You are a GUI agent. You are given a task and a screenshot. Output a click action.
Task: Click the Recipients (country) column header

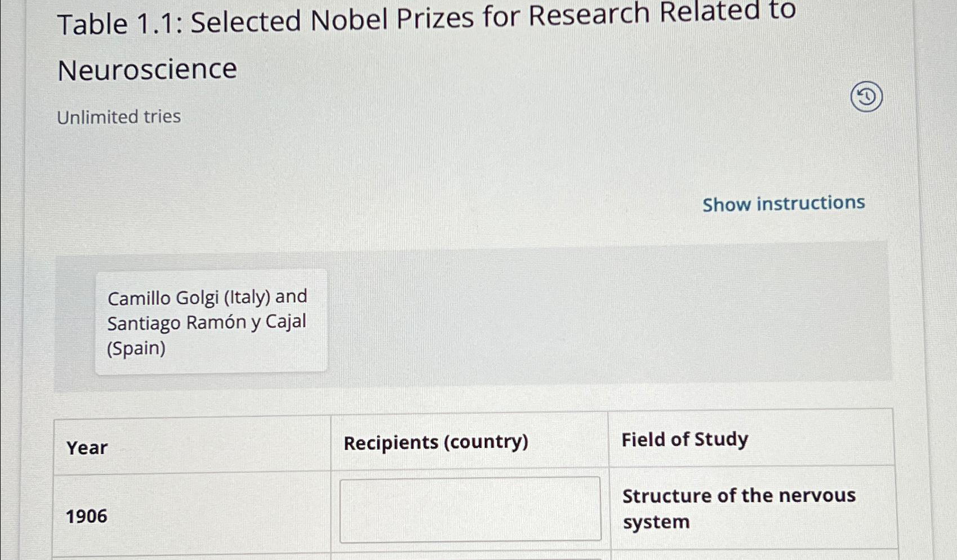coord(436,442)
